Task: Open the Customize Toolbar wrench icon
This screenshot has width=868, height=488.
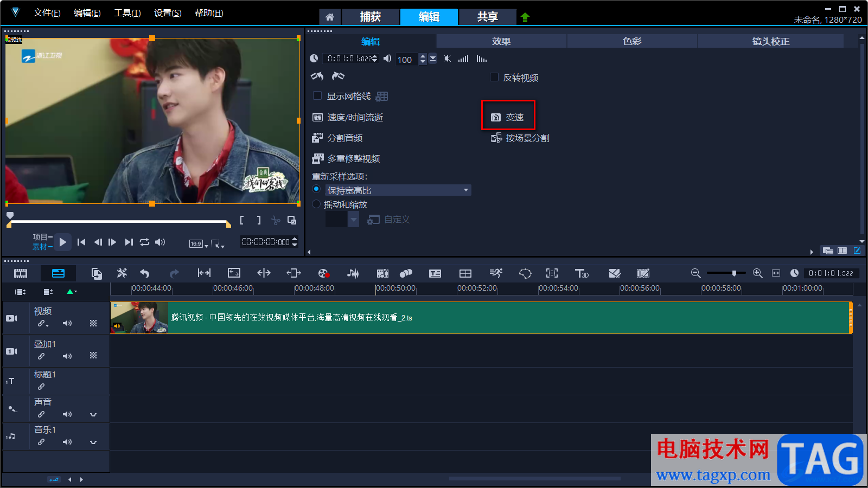Action: (x=122, y=273)
